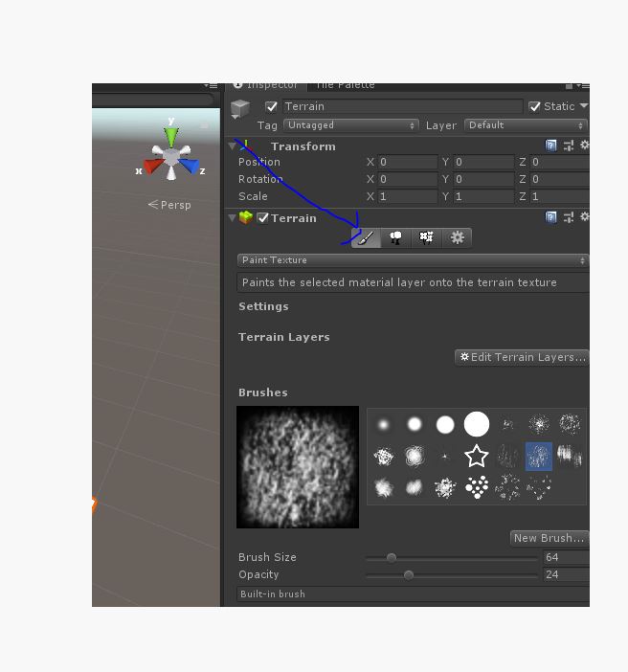This screenshot has height=672, width=628.
Task: Select the Paint Trees tool
Action: tap(395, 237)
